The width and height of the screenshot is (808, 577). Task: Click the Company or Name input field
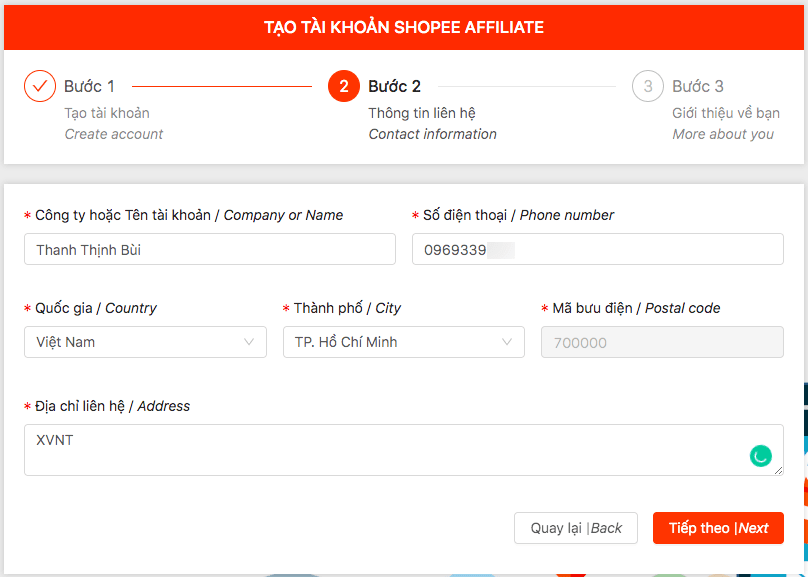tap(210, 249)
